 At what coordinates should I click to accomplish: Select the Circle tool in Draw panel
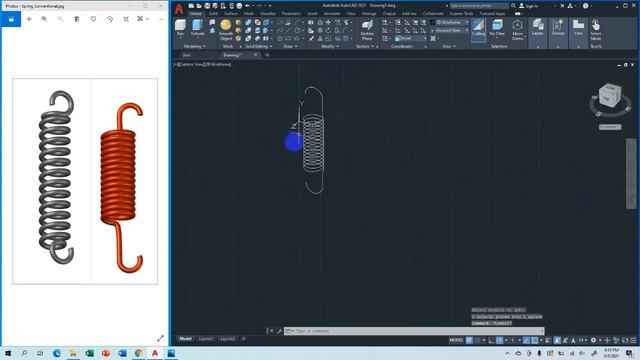coord(297,30)
